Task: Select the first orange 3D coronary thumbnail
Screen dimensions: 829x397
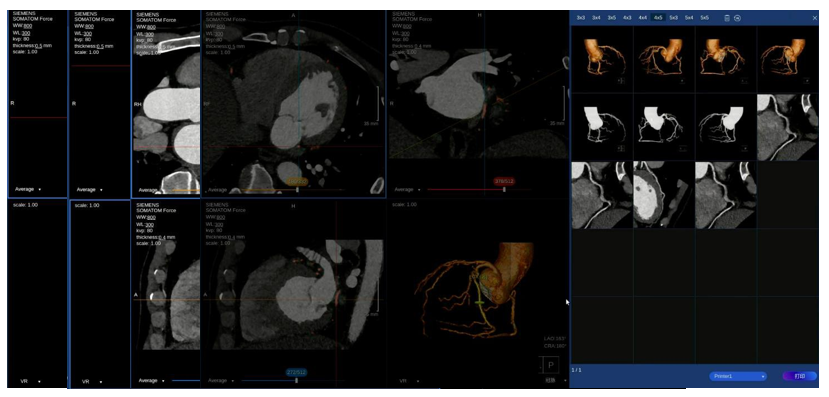Action: click(x=602, y=59)
